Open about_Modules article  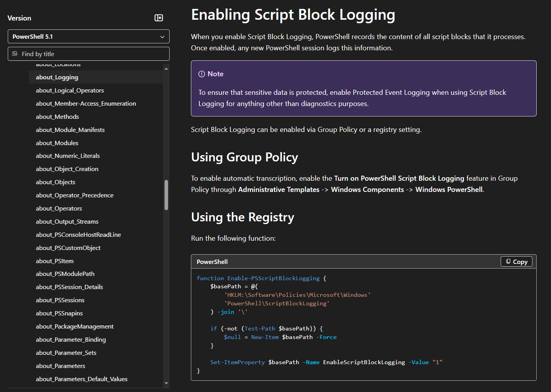click(57, 143)
